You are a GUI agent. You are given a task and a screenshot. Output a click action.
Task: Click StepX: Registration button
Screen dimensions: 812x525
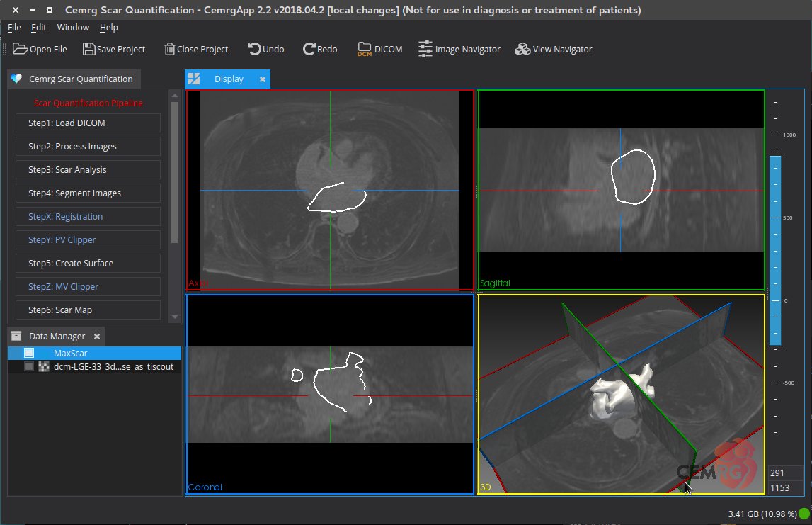tap(88, 216)
